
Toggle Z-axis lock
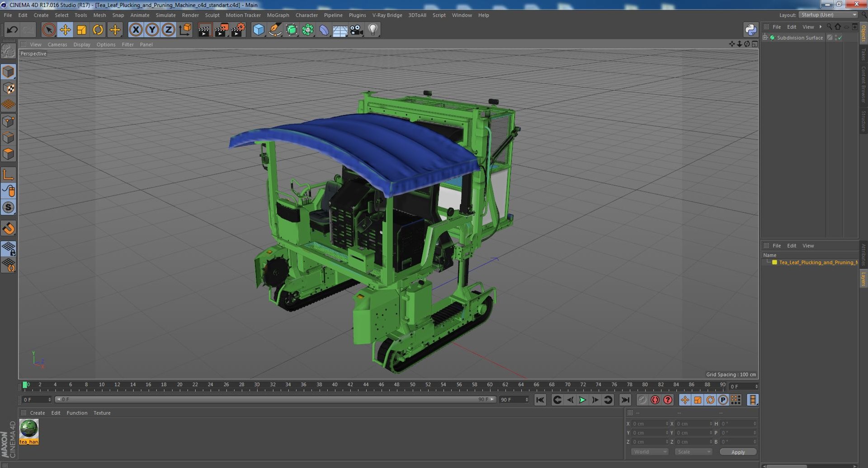pyautogui.click(x=169, y=30)
